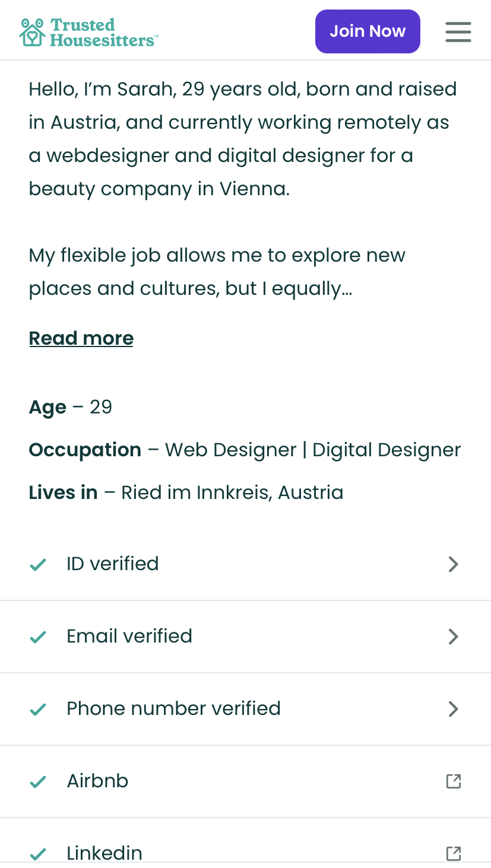Screen dimensions: 491x868
Task: Select the Email verified row label
Action: pos(129,636)
